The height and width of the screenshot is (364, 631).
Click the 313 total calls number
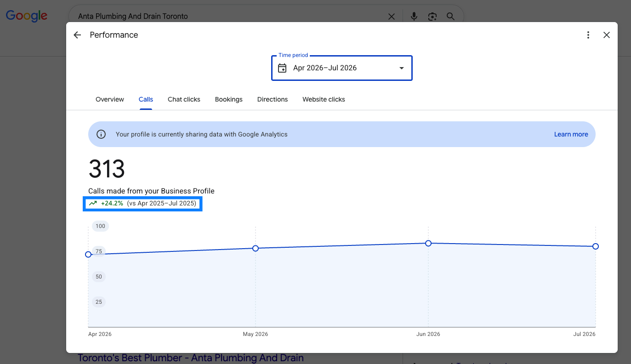pos(107,169)
